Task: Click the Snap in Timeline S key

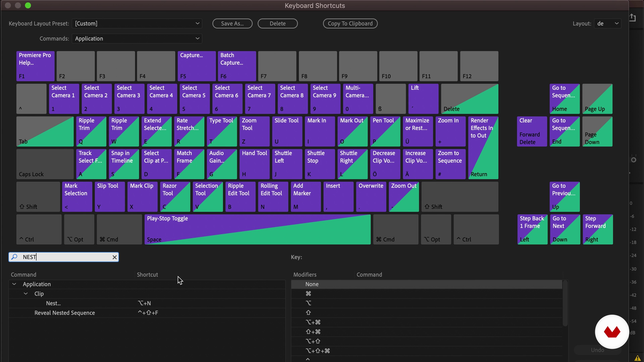Action: pos(124,164)
